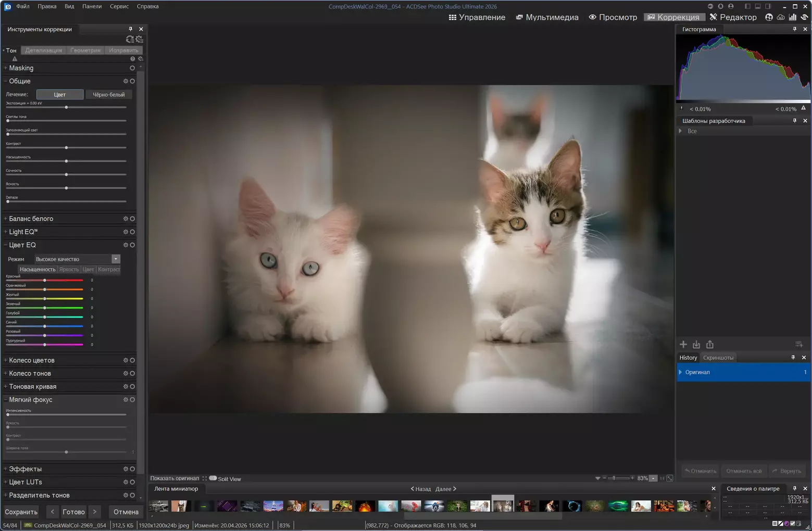Viewport: 812px width, 531px height.
Task: Open settings gear for Баланс белого section
Action: pos(126,219)
